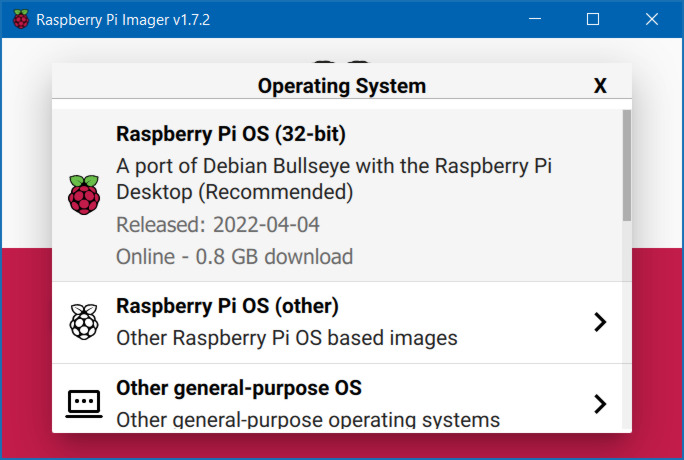Click the Debian Bullseye port description text
684x460 pixels.
pos(334,177)
